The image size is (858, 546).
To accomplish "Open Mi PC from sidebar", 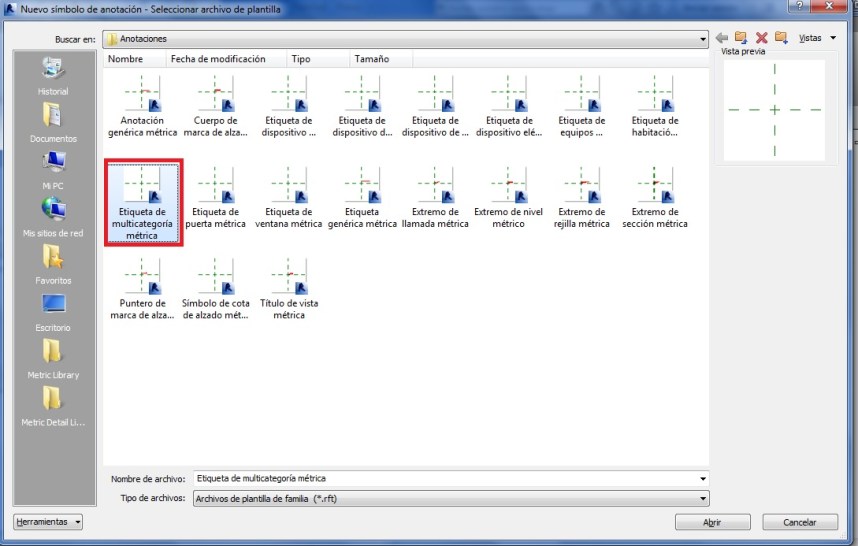I will tap(52, 170).
